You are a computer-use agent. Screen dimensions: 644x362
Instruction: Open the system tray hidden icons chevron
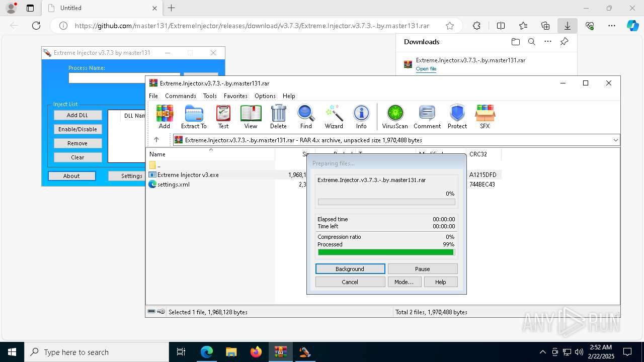(x=542, y=352)
